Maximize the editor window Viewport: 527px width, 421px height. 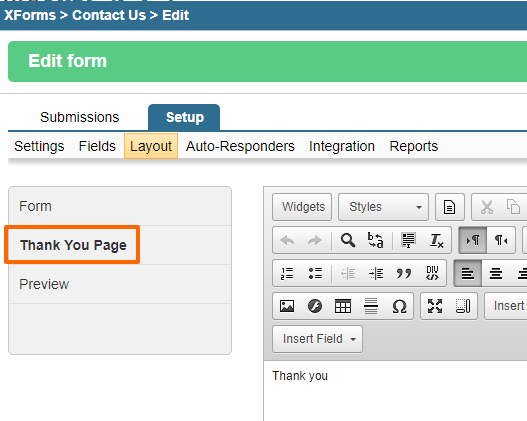coord(435,306)
